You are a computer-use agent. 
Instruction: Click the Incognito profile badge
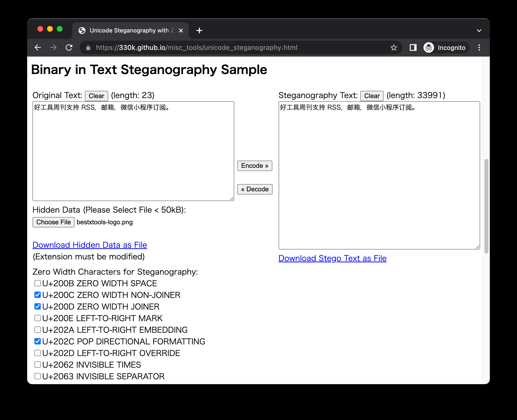[446, 47]
